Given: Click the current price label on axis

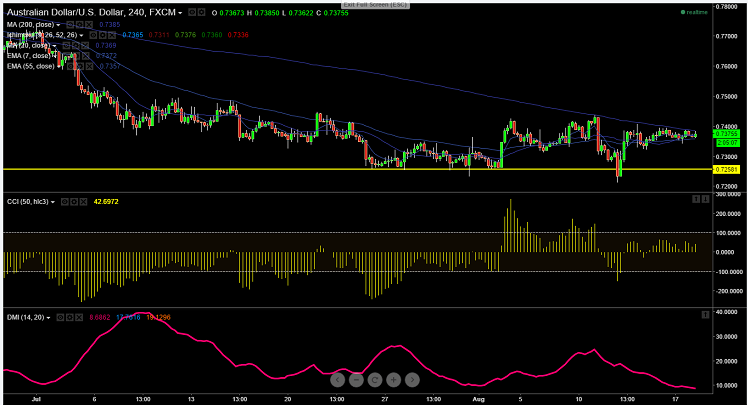Looking at the screenshot, I should click(x=726, y=133).
